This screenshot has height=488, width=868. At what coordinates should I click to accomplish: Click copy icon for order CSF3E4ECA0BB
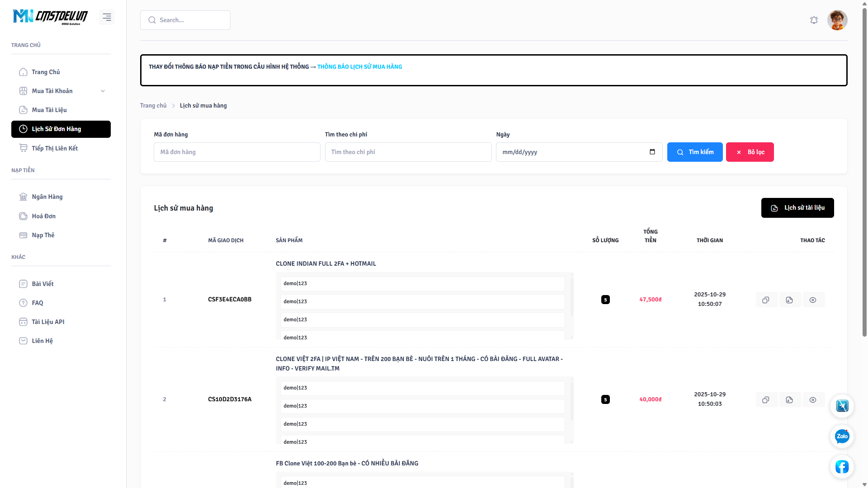[x=766, y=300]
